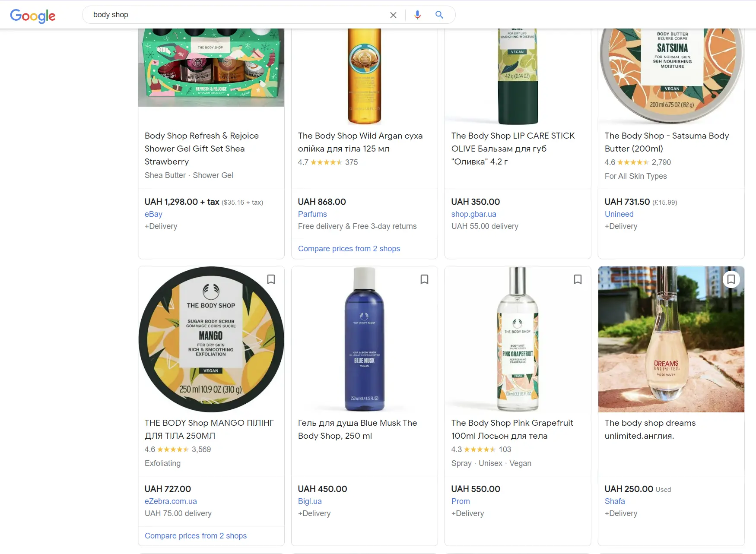Save the Blue Musk shower gel item
This screenshot has width=756, height=554.
pyautogui.click(x=424, y=279)
